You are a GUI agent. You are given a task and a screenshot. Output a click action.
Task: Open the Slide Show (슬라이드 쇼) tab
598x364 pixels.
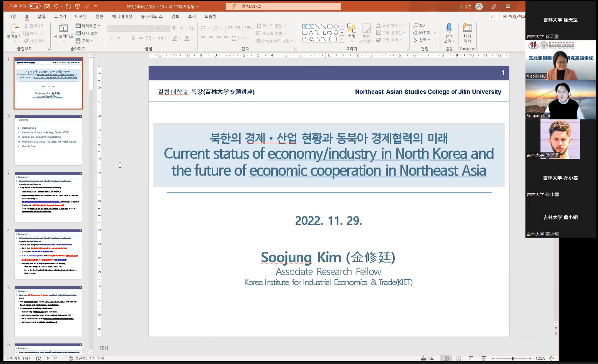pyautogui.click(x=151, y=16)
